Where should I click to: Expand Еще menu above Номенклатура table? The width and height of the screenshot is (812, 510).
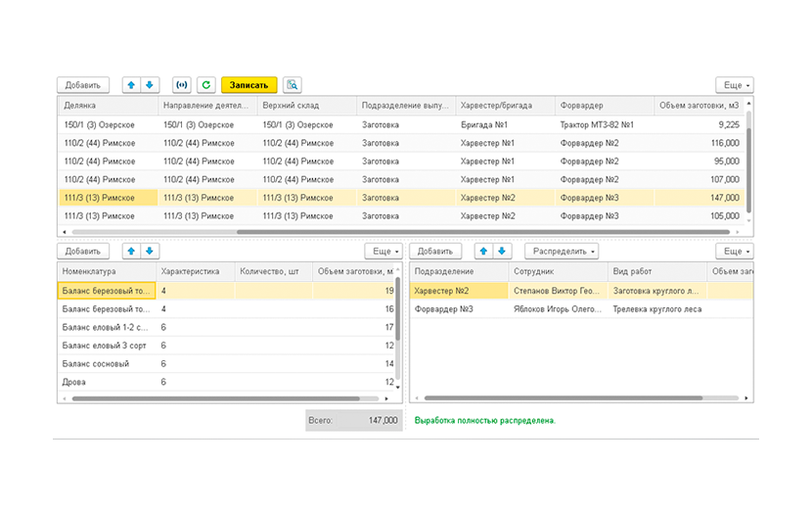pos(383,252)
